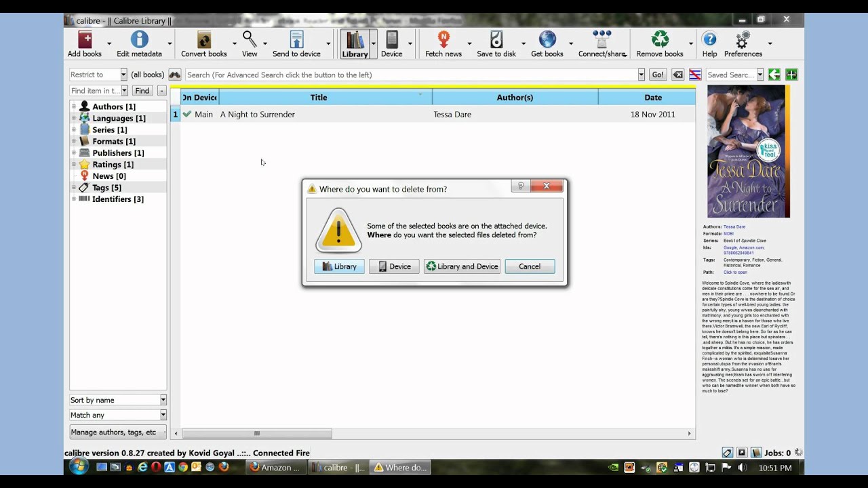Collapse tag browser with minus button
This screenshot has height=488, width=868.
161,90
